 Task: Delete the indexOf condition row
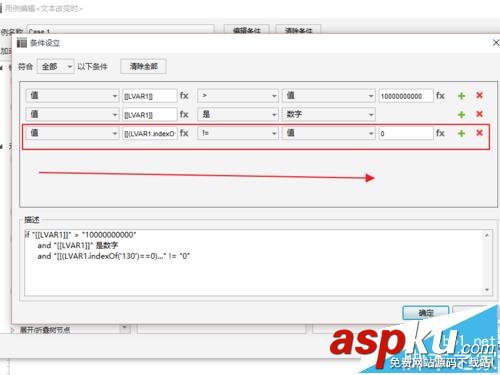pos(479,133)
